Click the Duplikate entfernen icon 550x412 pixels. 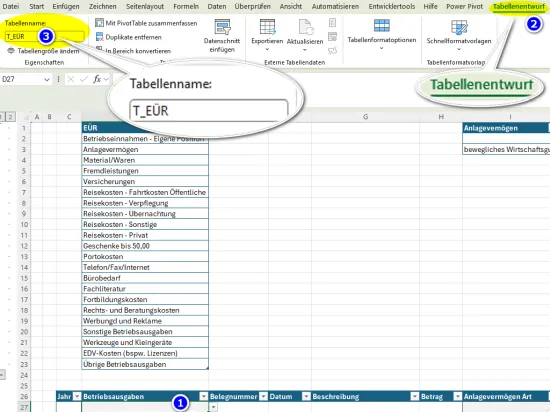click(x=99, y=37)
